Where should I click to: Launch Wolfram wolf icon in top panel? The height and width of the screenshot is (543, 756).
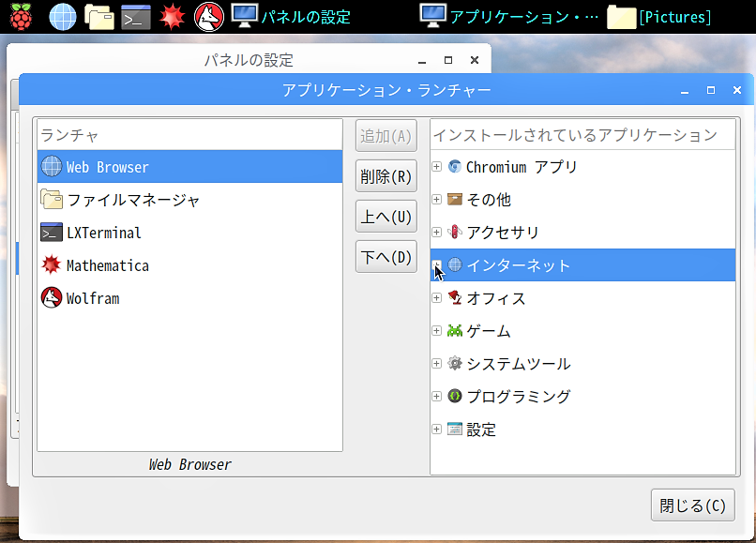tap(209, 17)
